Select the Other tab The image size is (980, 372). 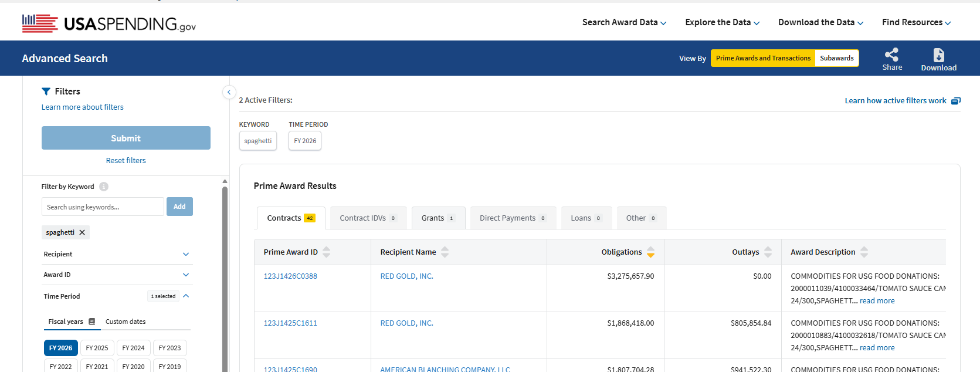(x=641, y=218)
